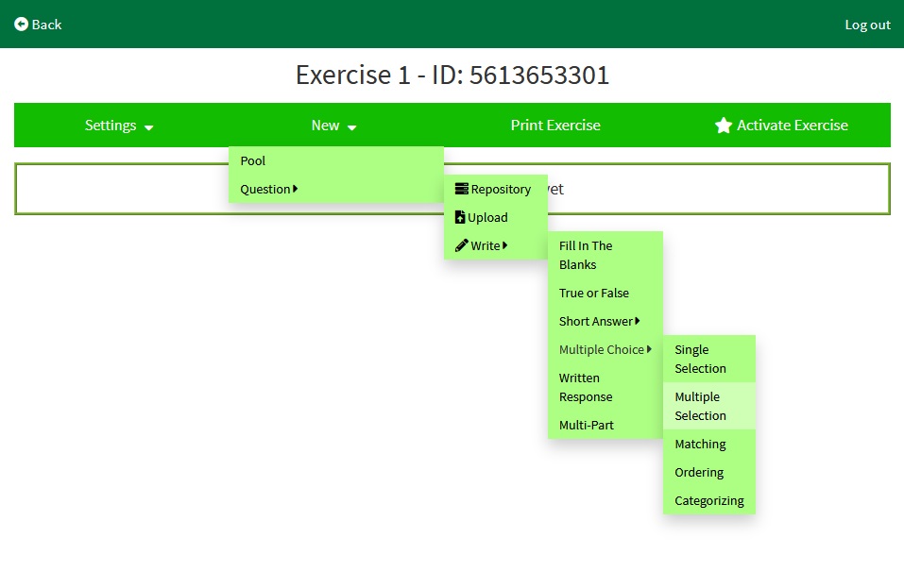Select Single Selection option
This screenshot has width=904, height=588.
coord(700,359)
